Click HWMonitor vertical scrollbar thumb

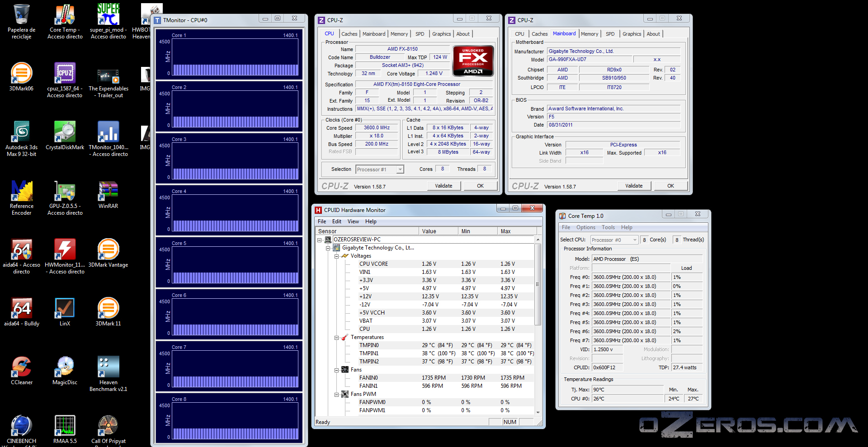click(538, 284)
